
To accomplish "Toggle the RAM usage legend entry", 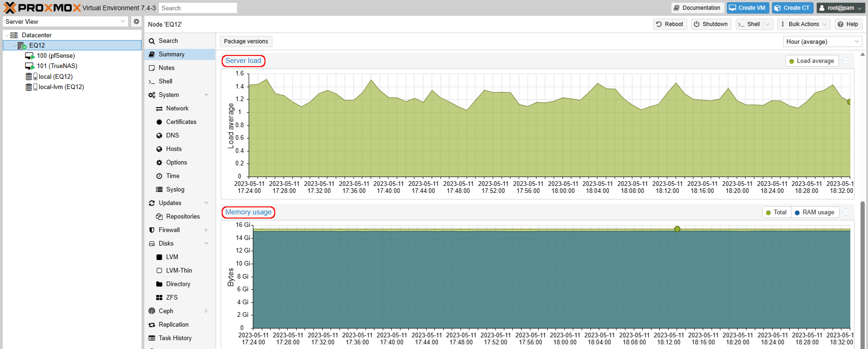I will coord(814,212).
